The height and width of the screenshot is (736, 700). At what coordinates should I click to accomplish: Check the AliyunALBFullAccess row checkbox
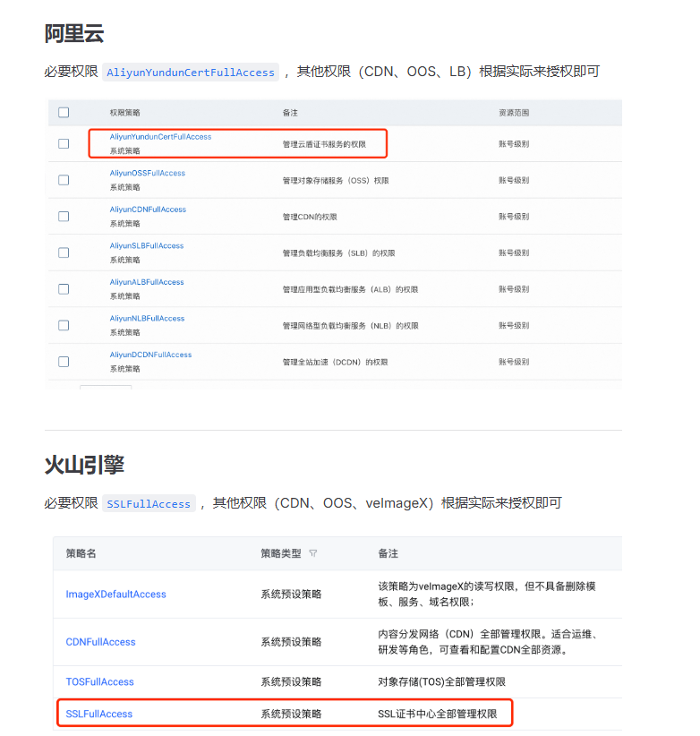click(x=64, y=289)
